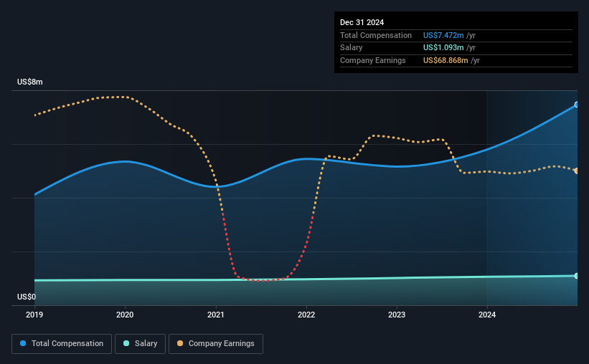
Task: Click the US$1.093m salary value
Action: (x=443, y=48)
